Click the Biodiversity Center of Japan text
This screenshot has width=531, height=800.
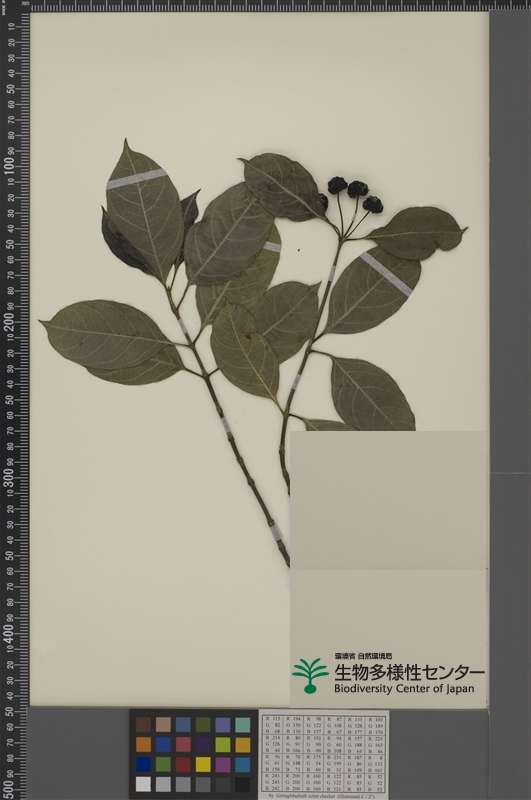pyautogui.click(x=404, y=689)
